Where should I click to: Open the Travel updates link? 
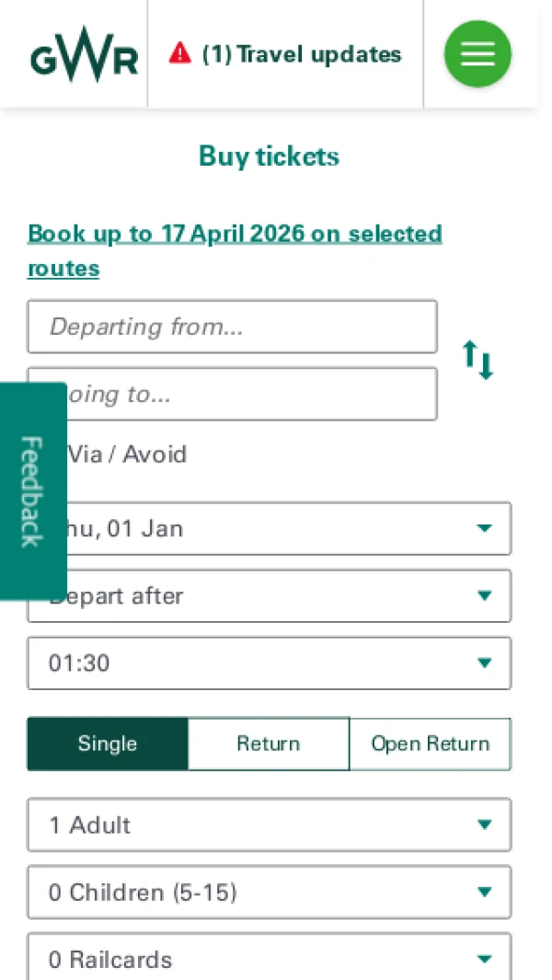[302, 54]
